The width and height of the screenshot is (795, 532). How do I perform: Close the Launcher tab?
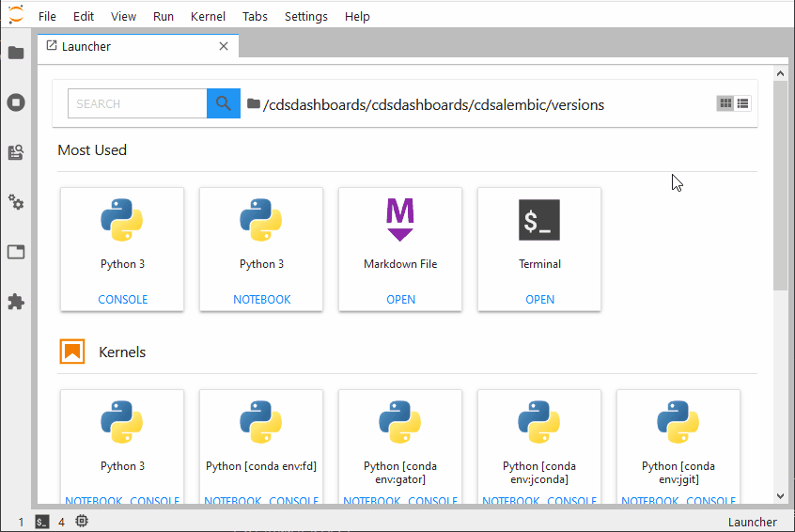pos(224,46)
